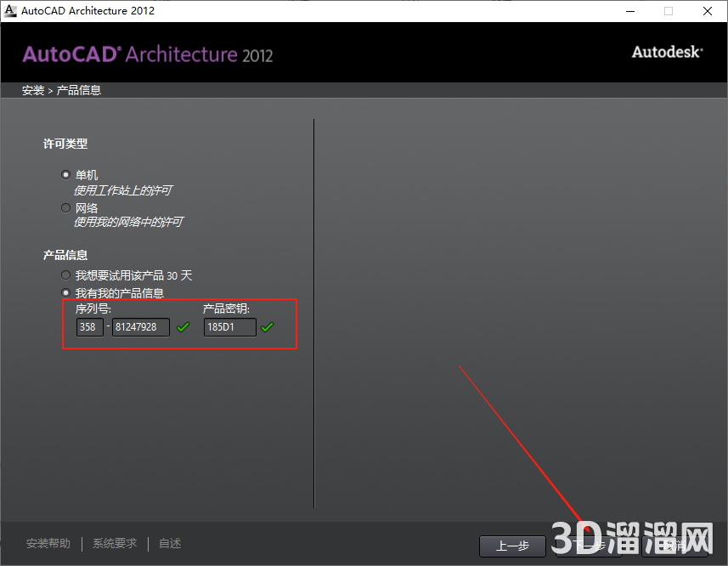Click the Autodesk logo in the header
The width and height of the screenshot is (728, 566).
(667, 52)
